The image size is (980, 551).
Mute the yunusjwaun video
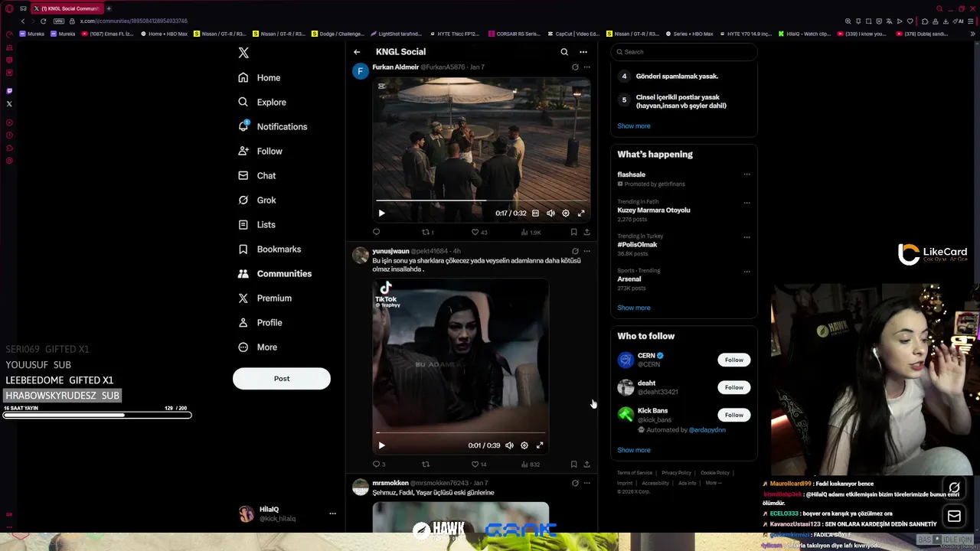point(509,445)
